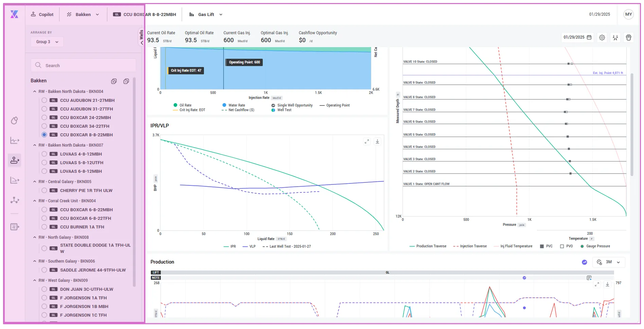Click the app logo icon
The height and width of the screenshot is (329, 644).
[x=14, y=14]
